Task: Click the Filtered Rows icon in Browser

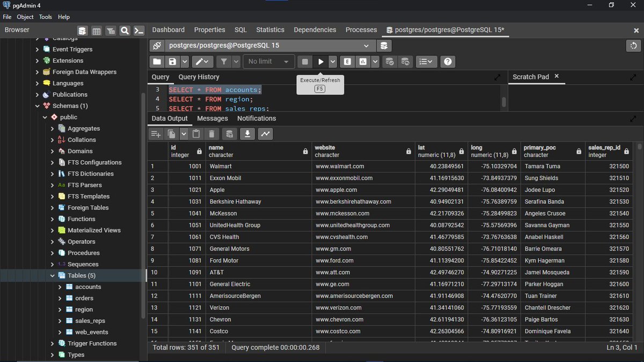Action: click(111, 31)
